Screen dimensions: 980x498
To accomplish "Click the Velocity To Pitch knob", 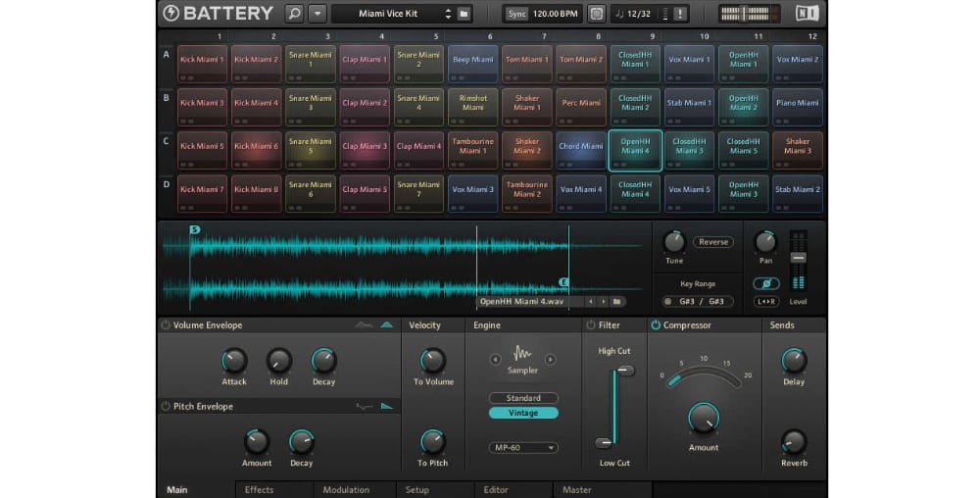I will coord(432,442).
